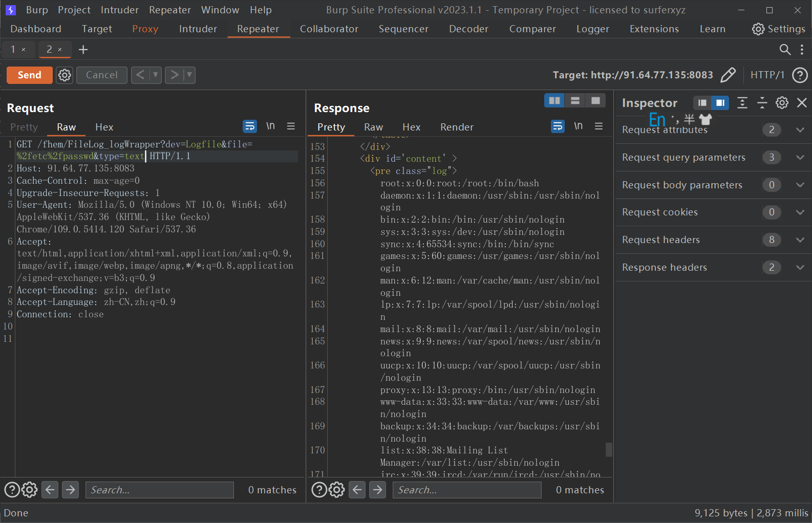
Task: Click the Cancel button
Action: pos(101,75)
